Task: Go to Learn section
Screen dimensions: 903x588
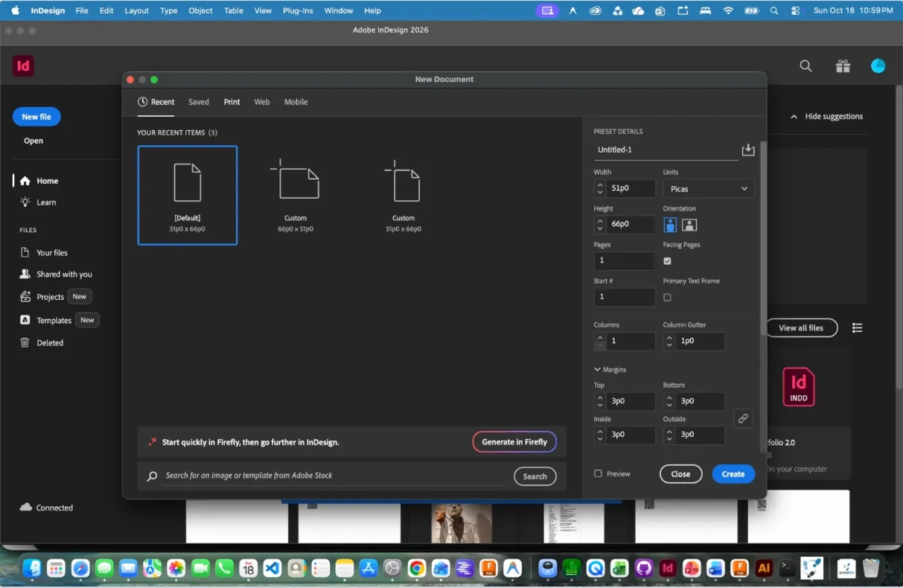Action: click(x=38, y=202)
